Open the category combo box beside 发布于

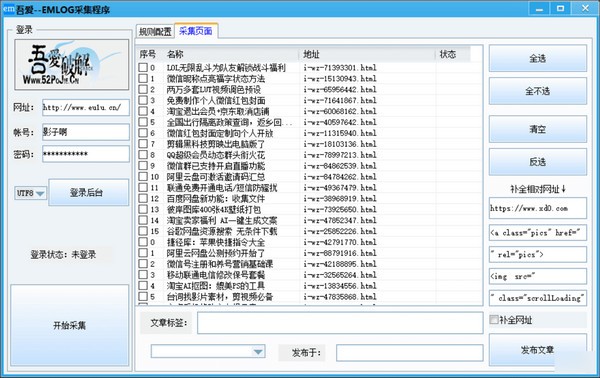pyautogui.click(x=208, y=352)
